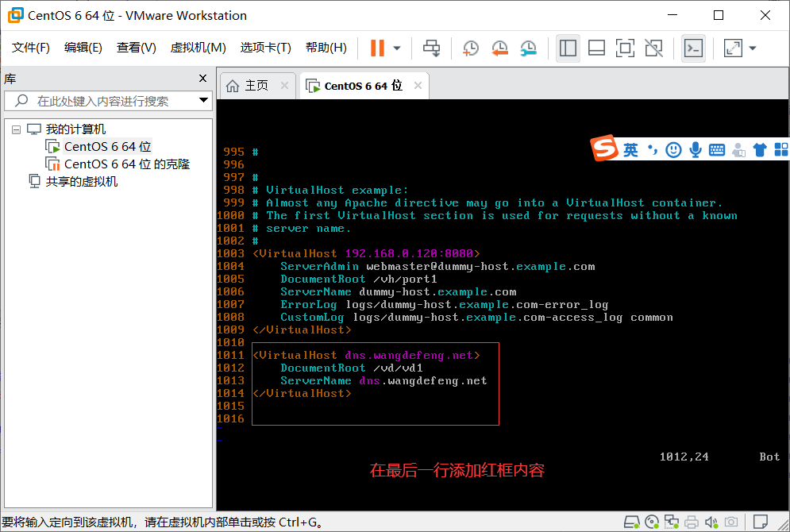Click the network adapter status icon
The image size is (790, 532).
pos(671,522)
